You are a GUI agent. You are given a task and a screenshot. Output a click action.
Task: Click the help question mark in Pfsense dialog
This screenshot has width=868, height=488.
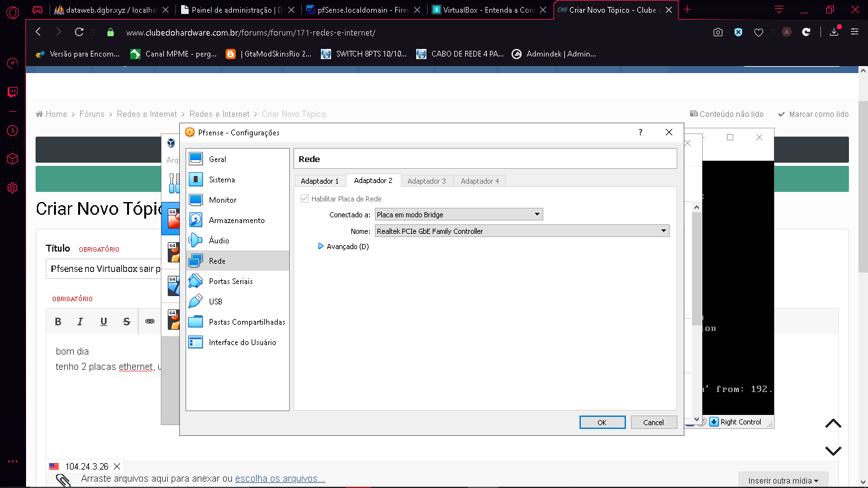[640, 132]
